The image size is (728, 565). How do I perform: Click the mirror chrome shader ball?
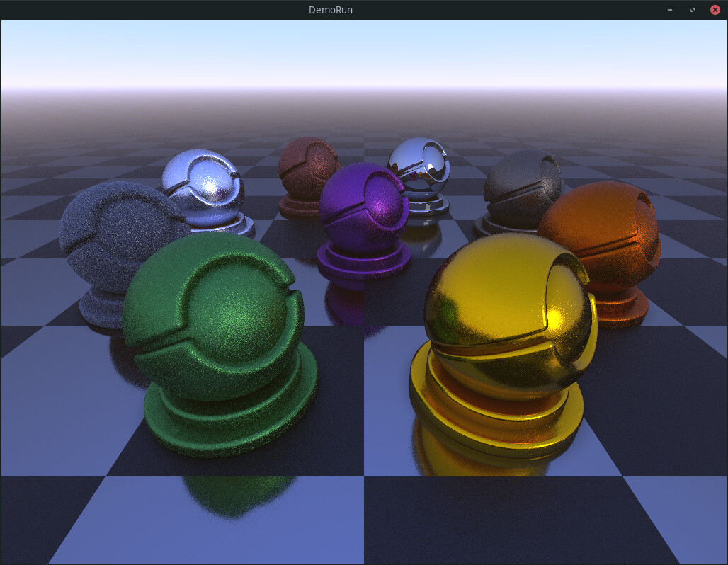pyautogui.click(x=419, y=176)
